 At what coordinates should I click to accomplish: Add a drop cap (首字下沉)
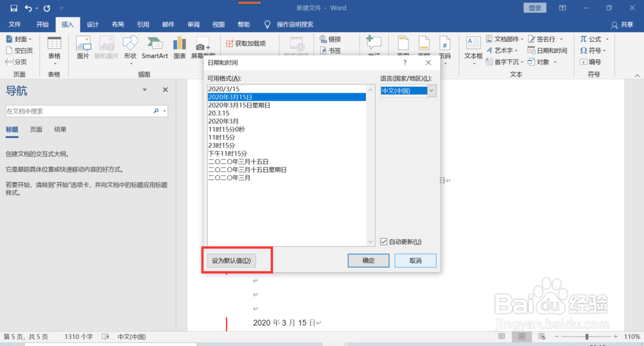pos(505,62)
